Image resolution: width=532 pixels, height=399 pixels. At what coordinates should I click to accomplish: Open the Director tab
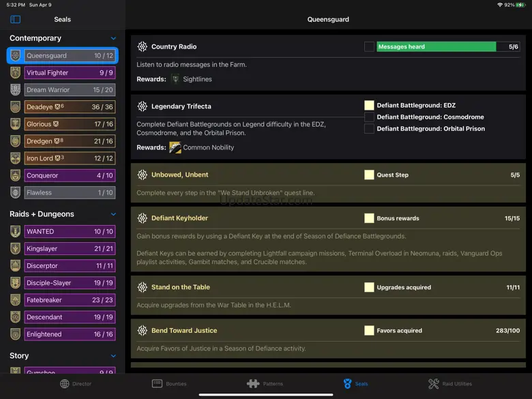tap(76, 384)
